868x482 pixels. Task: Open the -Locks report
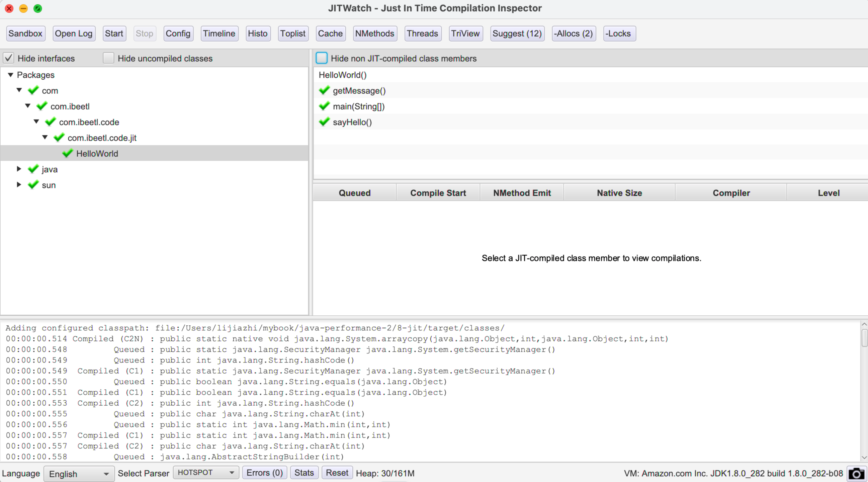[619, 34]
